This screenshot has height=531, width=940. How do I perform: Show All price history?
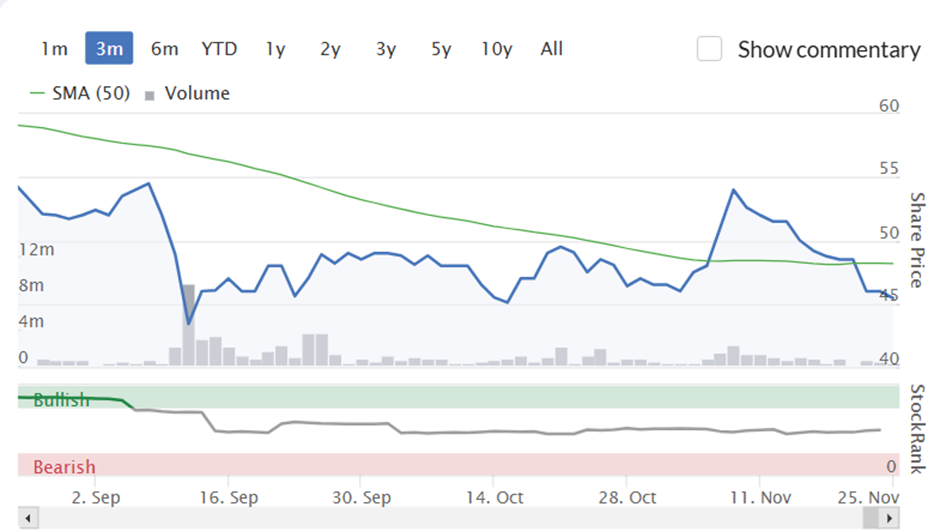click(x=552, y=49)
